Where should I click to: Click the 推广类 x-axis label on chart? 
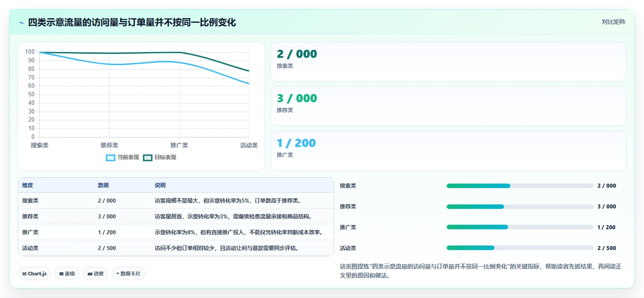[179, 145]
